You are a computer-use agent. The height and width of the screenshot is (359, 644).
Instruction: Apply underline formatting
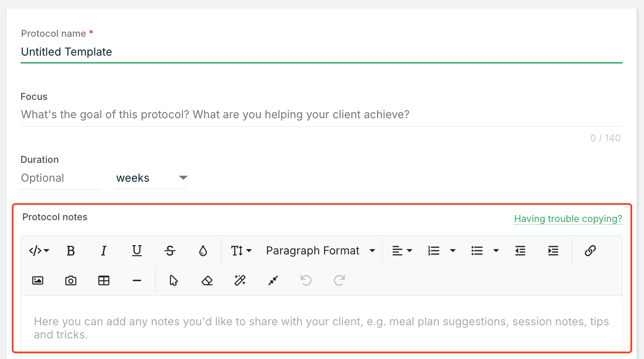tap(137, 251)
